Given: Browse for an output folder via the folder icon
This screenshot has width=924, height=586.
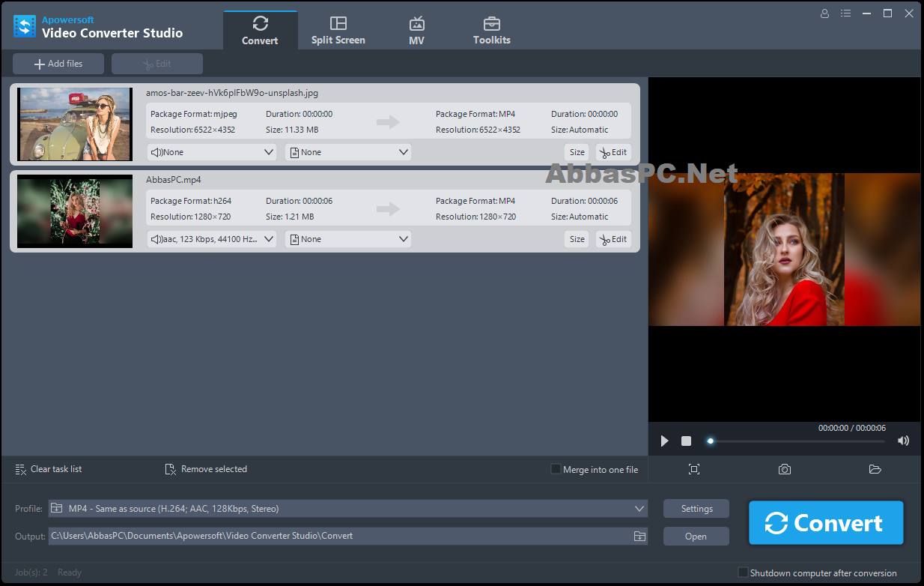Looking at the screenshot, I should click(x=639, y=536).
